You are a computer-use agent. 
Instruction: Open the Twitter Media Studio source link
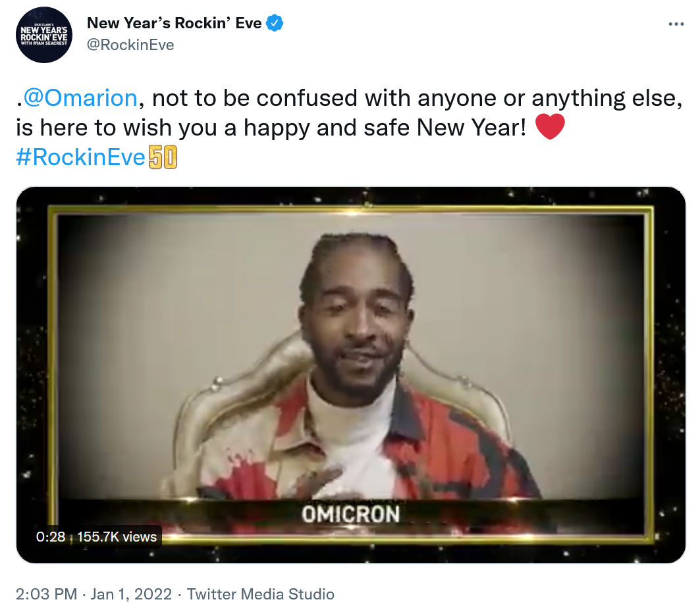[x=260, y=594]
